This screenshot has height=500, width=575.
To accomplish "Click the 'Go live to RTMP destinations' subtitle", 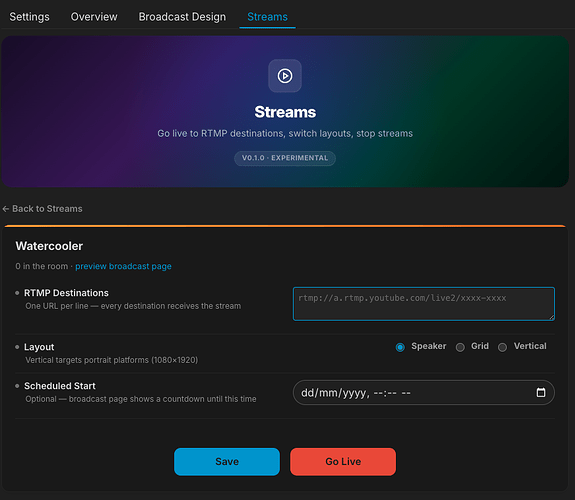I will point(285,134).
